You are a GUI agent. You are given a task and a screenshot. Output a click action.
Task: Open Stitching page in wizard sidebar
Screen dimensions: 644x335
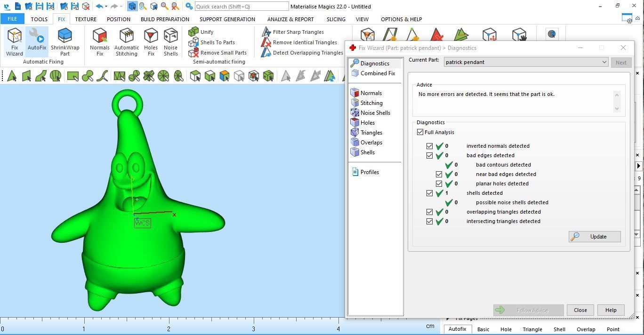(x=367, y=103)
